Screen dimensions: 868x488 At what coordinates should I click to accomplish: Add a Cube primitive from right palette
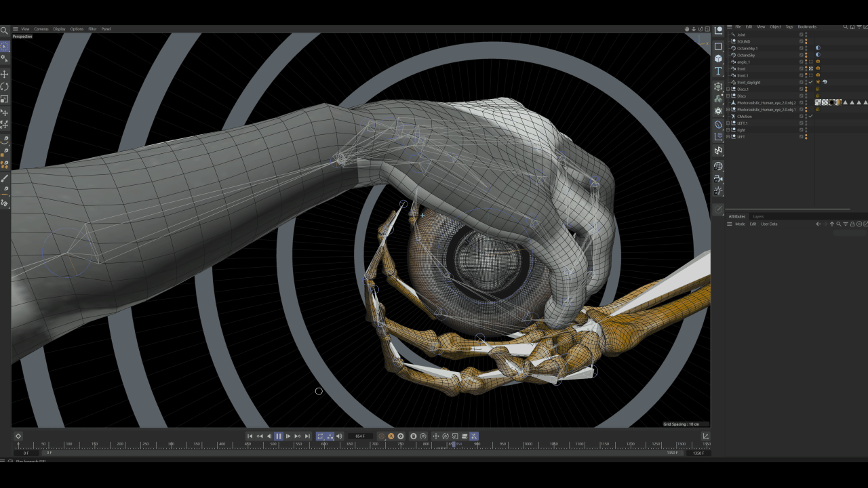[x=719, y=59]
